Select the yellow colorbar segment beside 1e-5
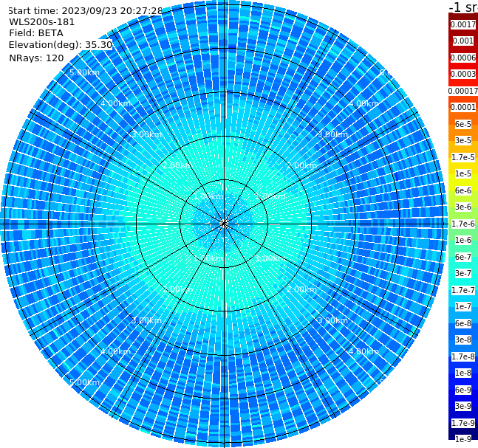This screenshot has height=448, width=478. 463,181
